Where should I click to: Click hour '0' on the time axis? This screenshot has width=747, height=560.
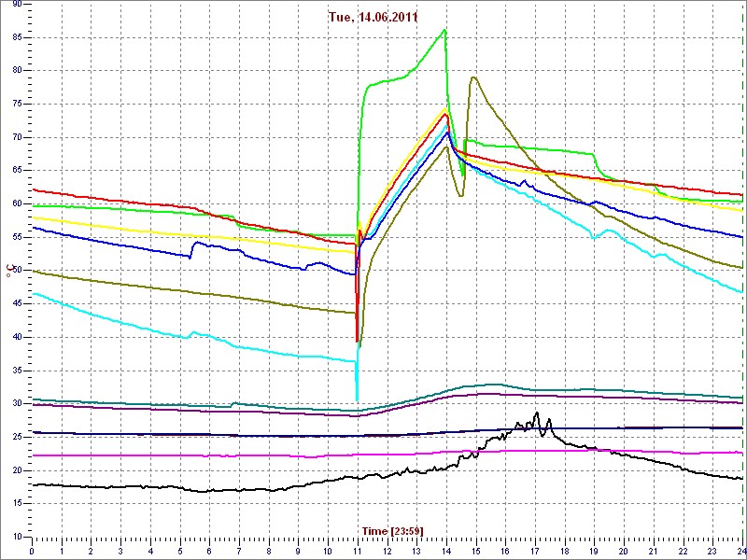32,550
